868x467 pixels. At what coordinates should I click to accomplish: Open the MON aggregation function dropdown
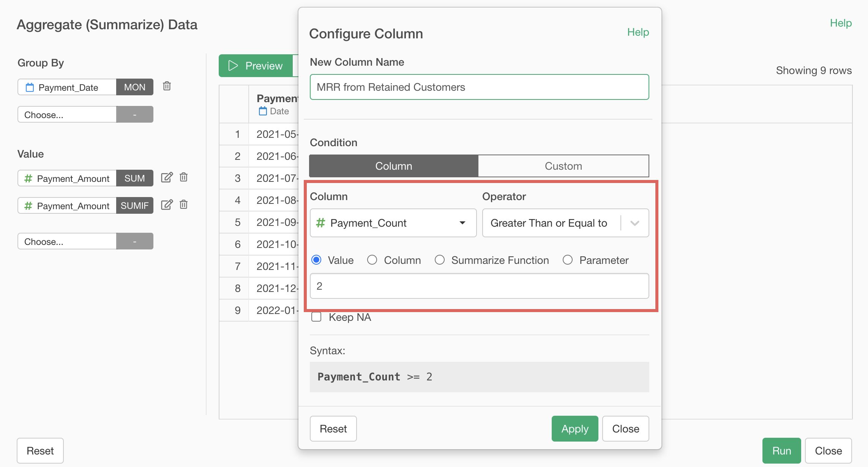pos(134,87)
